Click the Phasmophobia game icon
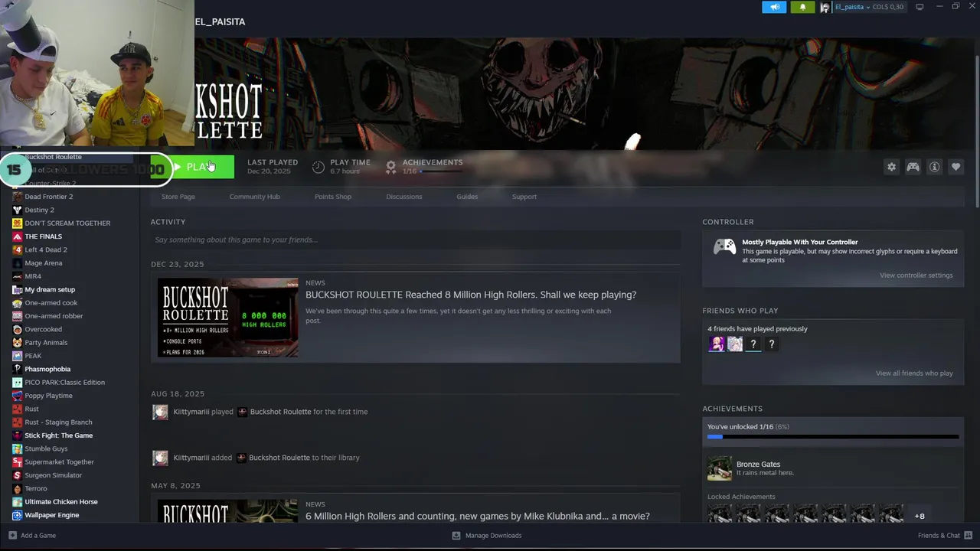980x551 pixels. pos(17,369)
